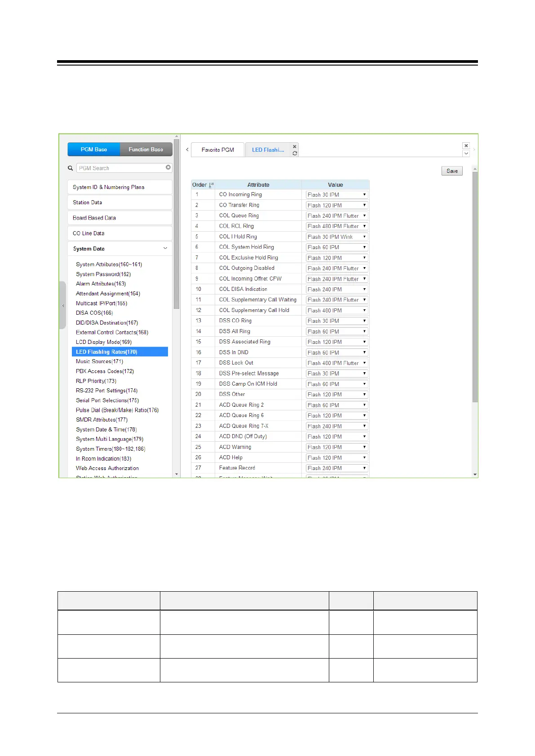535x756 pixels.
Task: Open Serial Port Selections(175)
Action: [107, 400]
